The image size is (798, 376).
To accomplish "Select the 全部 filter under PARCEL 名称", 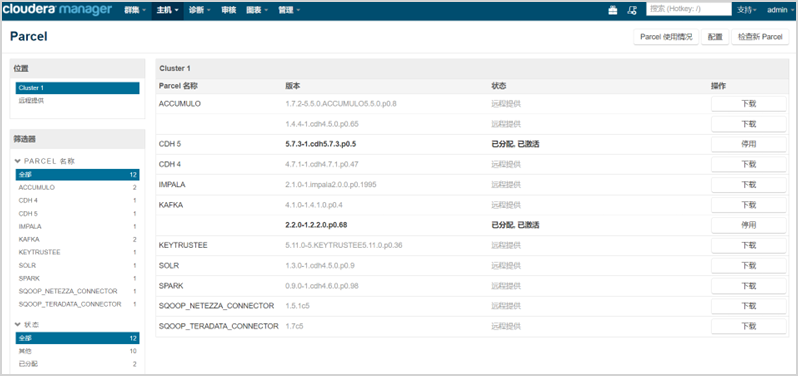I will (77, 175).
